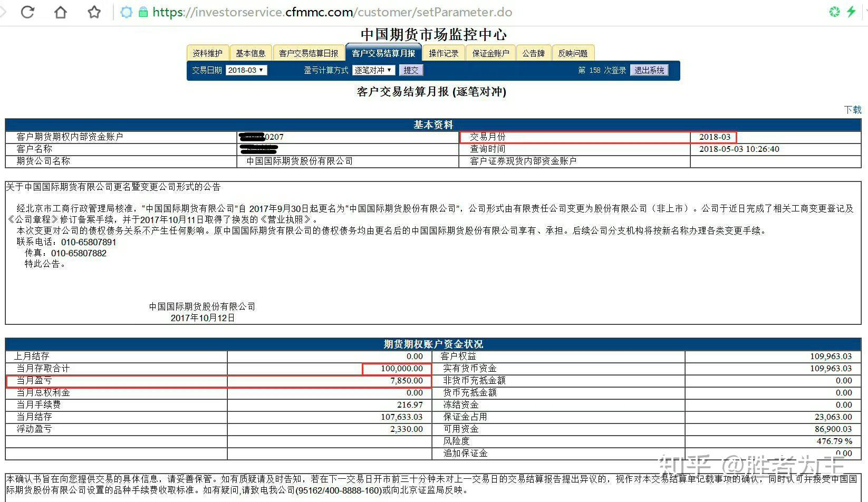Viewport: 868px width, 502px height.
Task: Switch to the 公告牌 tab
Action: 533,52
